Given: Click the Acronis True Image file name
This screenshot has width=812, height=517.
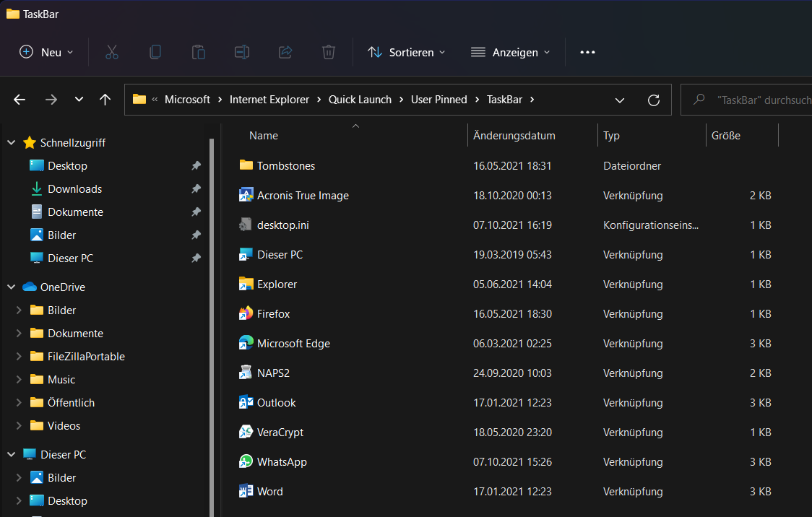Looking at the screenshot, I should (x=303, y=195).
